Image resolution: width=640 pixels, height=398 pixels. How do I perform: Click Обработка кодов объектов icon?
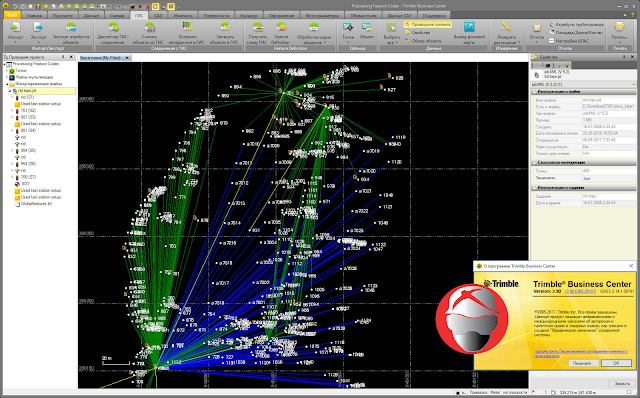pos(313,28)
